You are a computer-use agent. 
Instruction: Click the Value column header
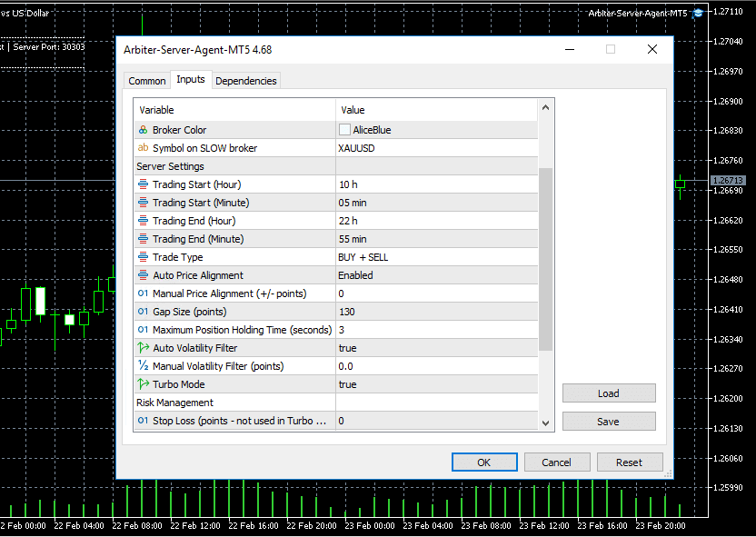[437, 110]
